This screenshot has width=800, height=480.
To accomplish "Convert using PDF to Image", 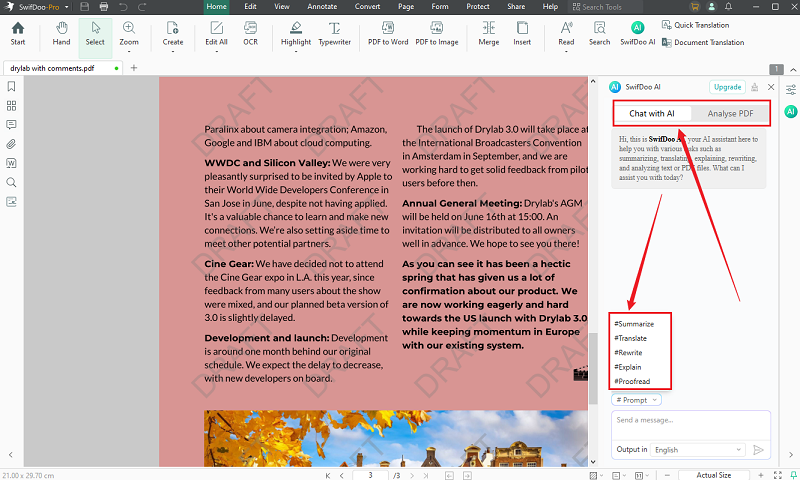I will [x=437, y=34].
